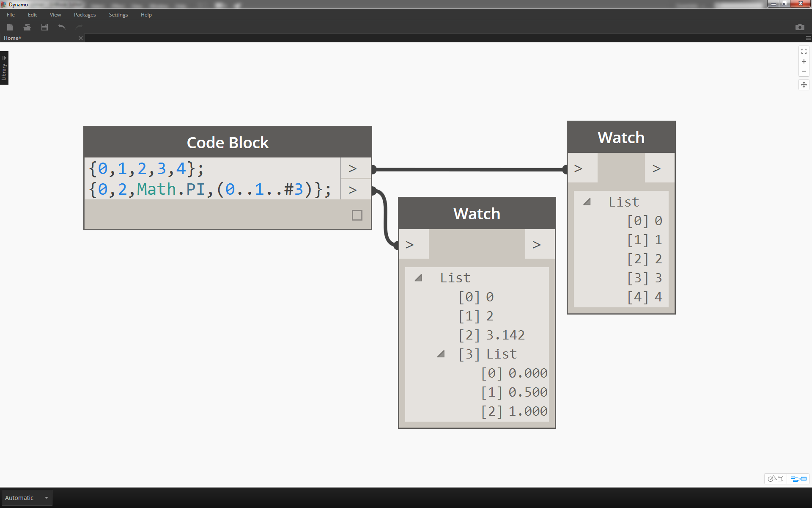Click the Redo arrow icon

click(x=79, y=27)
